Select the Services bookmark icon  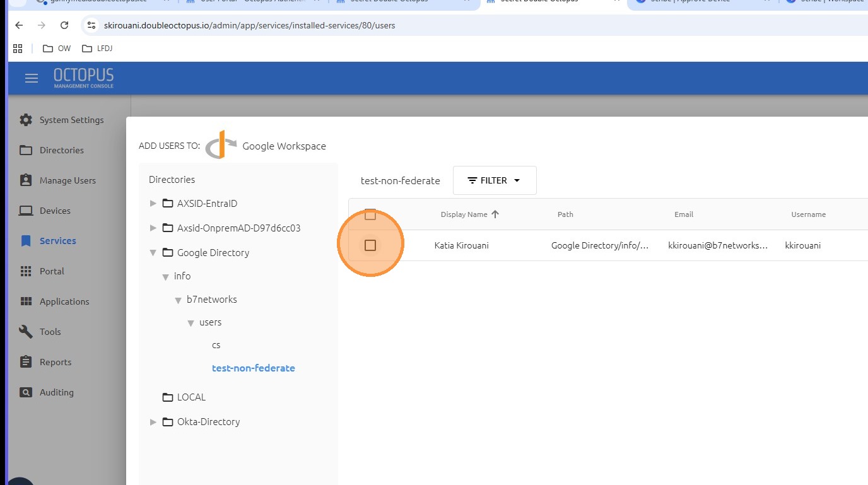click(26, 241)
